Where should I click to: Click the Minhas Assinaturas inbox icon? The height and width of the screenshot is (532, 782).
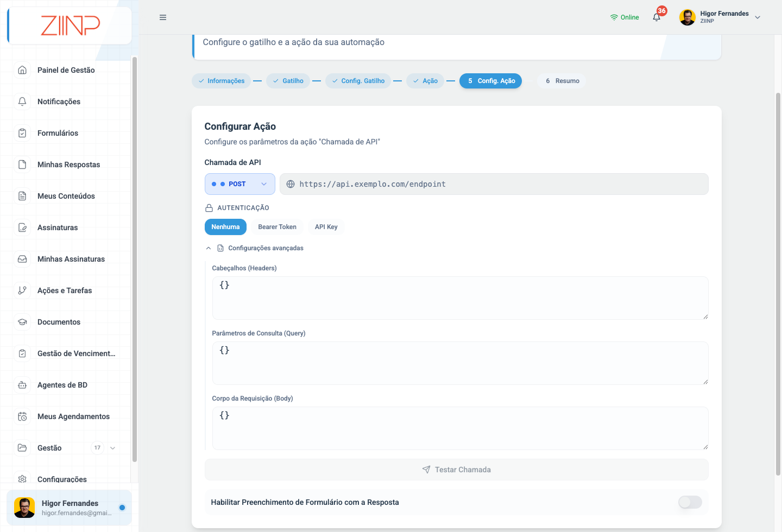(22, 259)
